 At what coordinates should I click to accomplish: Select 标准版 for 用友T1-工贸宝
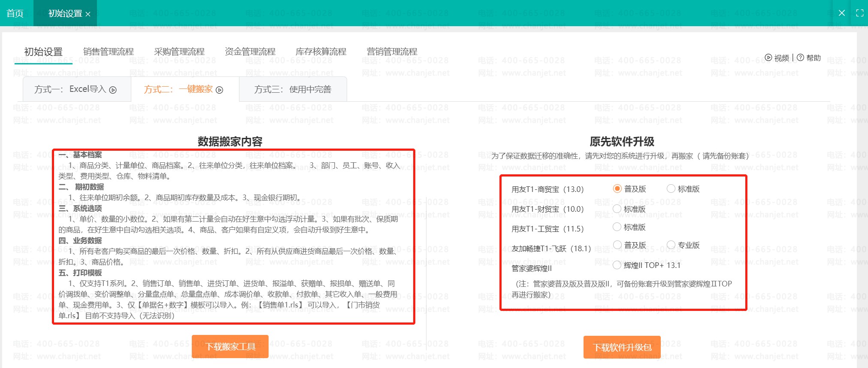point(617,227)
